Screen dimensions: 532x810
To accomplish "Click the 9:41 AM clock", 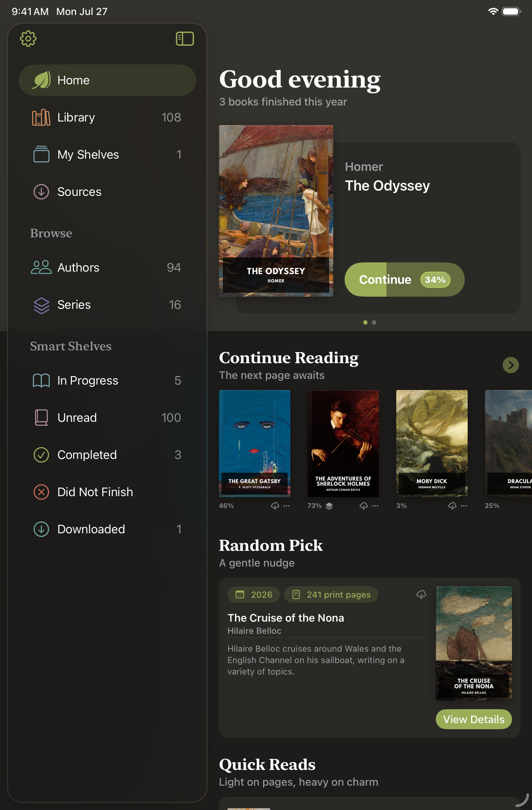I will [x=30, y=11].
